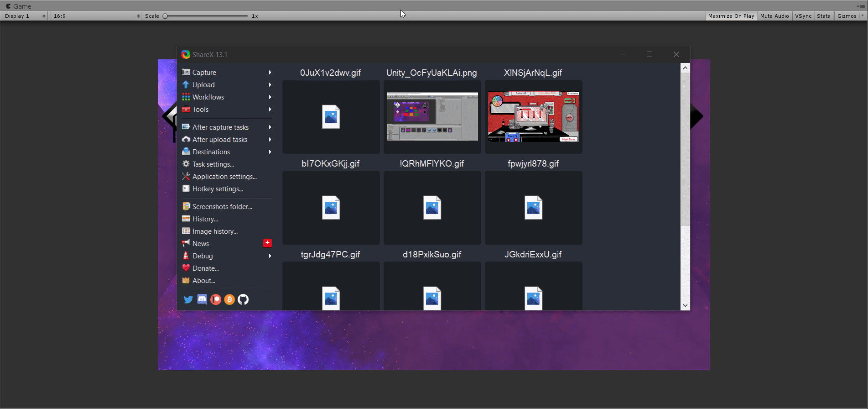Click the scroll up arrow
The height and width of the screenshot is (409, 868).
(x=685, y=68)
